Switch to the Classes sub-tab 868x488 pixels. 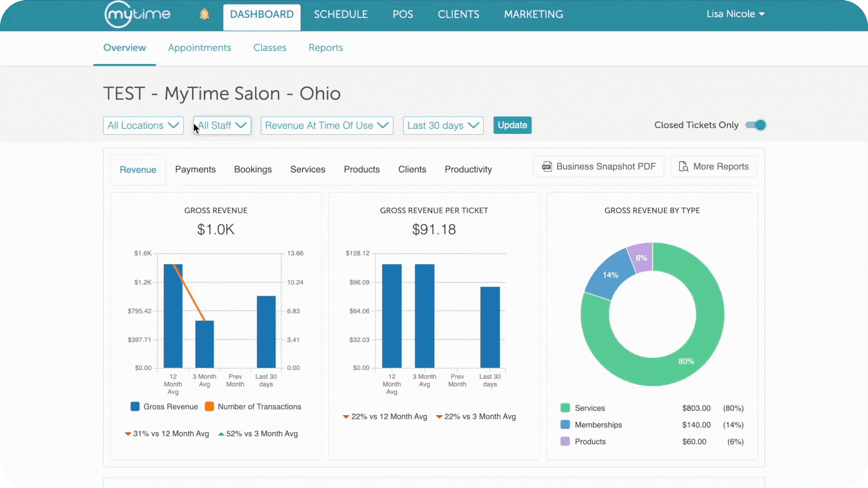click(270, 48)
